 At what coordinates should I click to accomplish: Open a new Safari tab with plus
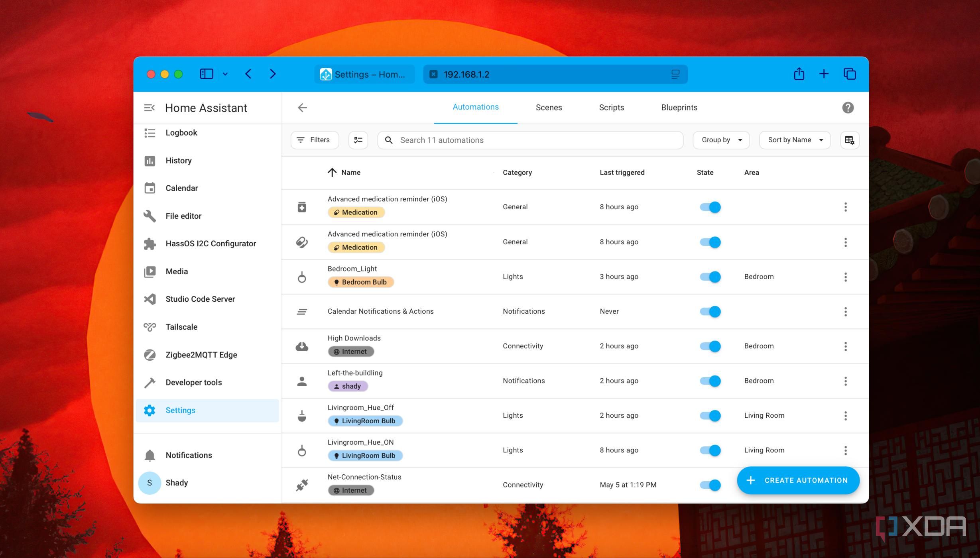click(824, 74)
